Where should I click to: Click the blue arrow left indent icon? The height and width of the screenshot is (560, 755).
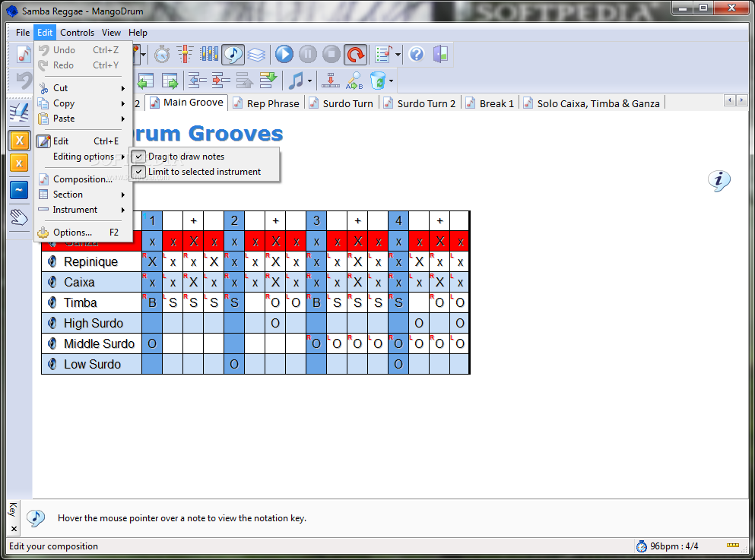[197, 81]
